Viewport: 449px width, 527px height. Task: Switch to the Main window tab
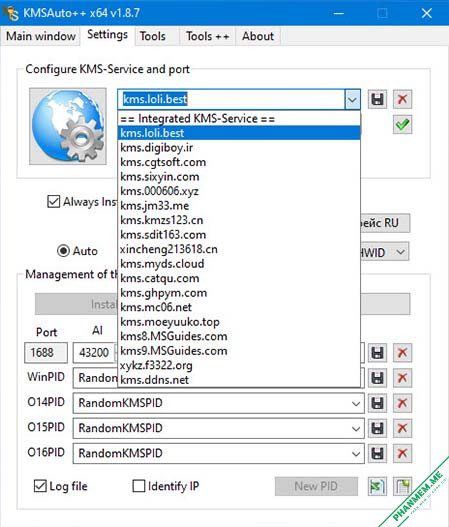(41, 36)
